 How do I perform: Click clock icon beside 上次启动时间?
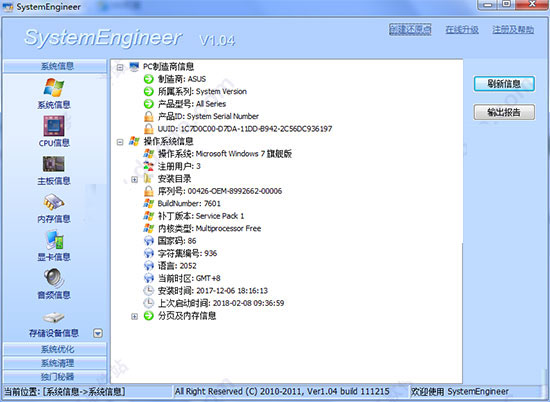point(149,303)
